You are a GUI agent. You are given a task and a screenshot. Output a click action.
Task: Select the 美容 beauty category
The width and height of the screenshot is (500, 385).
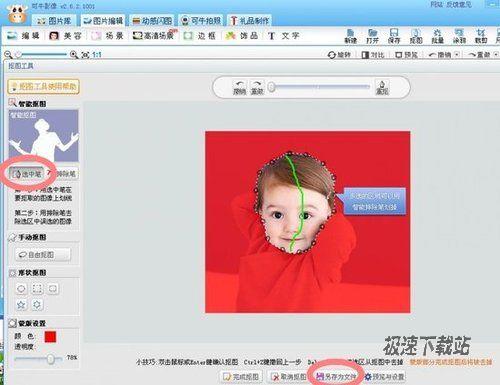(x=66, y=36)
